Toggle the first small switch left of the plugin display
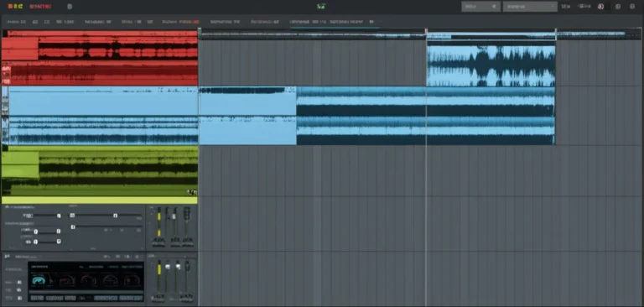The image size is (644, 307). pyautogui.click(x=18, y=283)
